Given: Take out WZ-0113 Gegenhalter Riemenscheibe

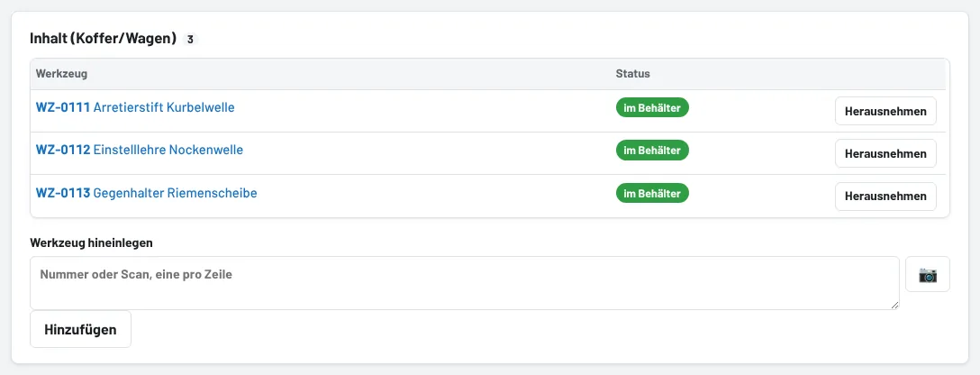Looking at the screenshot, I should click(x=885, y=197).
